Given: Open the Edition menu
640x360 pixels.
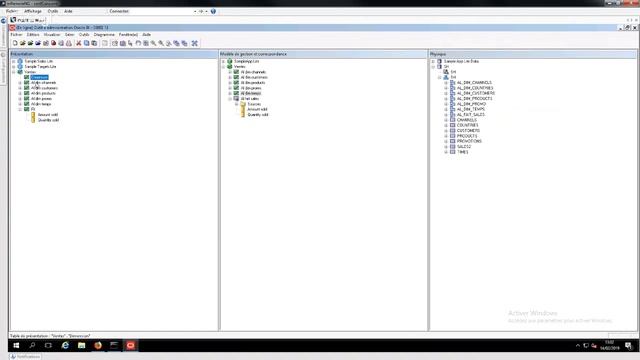Looking at the screenshot, I should coord(33,35).
